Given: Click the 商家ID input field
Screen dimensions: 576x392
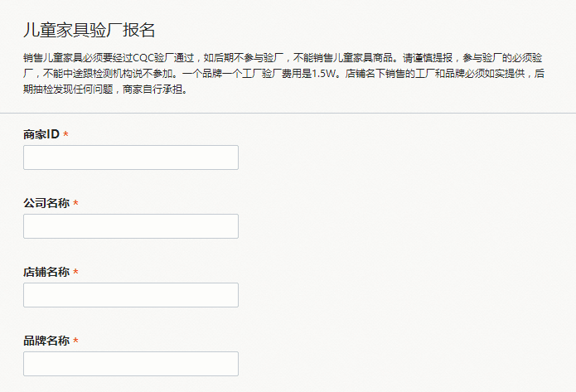Looking at the screenshot, I should (x=131, y=157).
